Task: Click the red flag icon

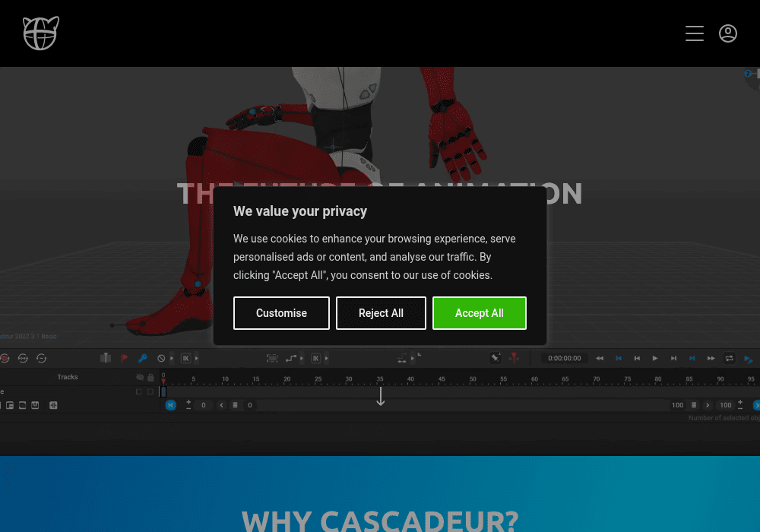Action: tap(124, 358)
